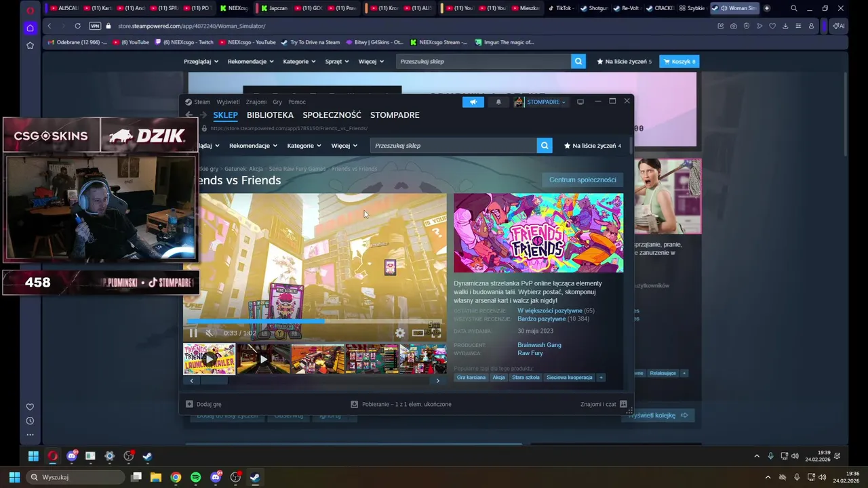The image size is (868, 488).
Task: Expand Rekomendacje dropdown in browser Steam page
Action: pos(251,61)
